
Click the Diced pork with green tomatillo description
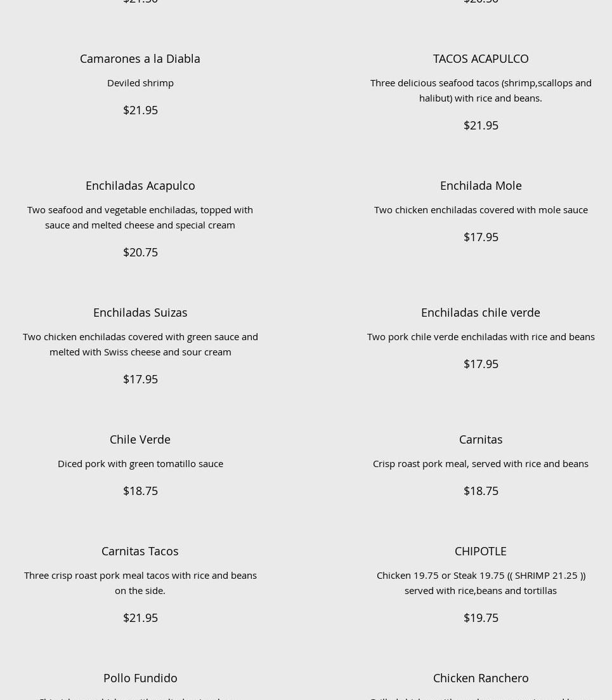pos(140,463)
